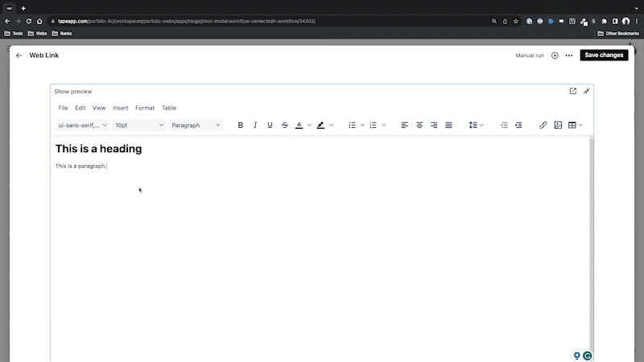Screen dimensions: 644x362
Task: Open the File menu
Action: [63, 108]
